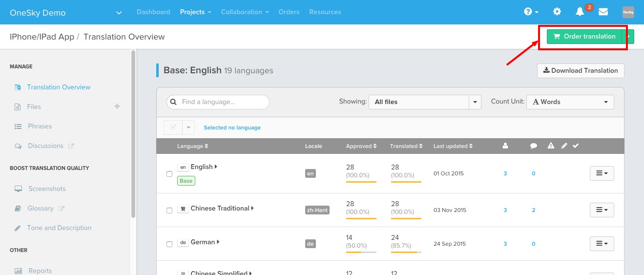Open the Projects menu

(x=195, y=12)
